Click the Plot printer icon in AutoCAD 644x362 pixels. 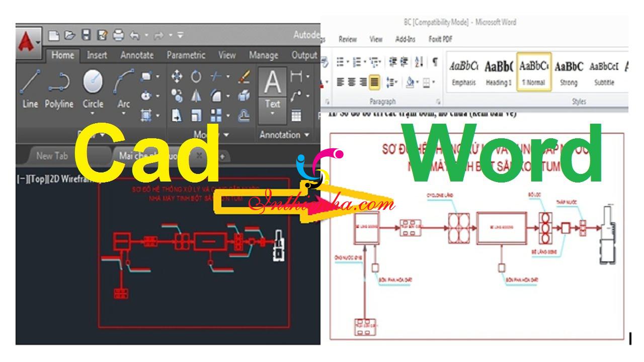pyautogui.click(x=118, y=35)
